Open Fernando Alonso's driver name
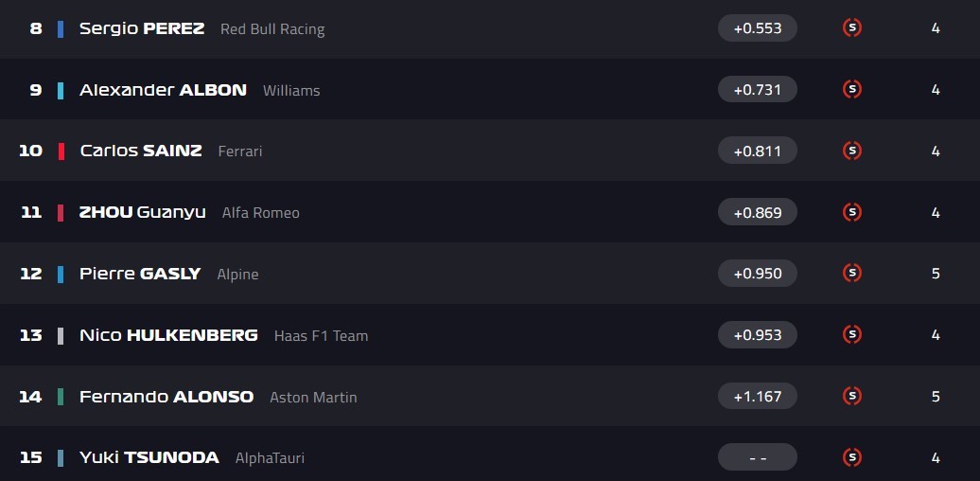The image size is (980, 481). [166, 397]
